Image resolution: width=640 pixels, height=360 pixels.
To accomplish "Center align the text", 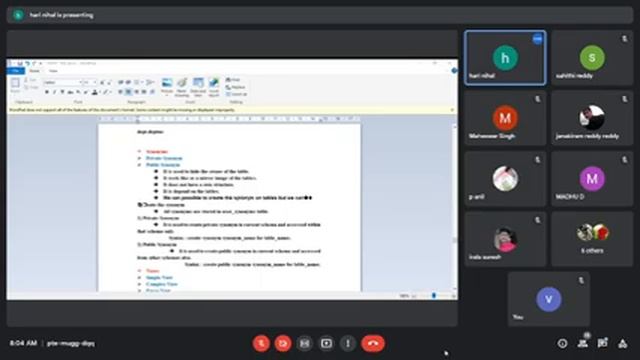I will pyautogui.click(x=129, y=92).
